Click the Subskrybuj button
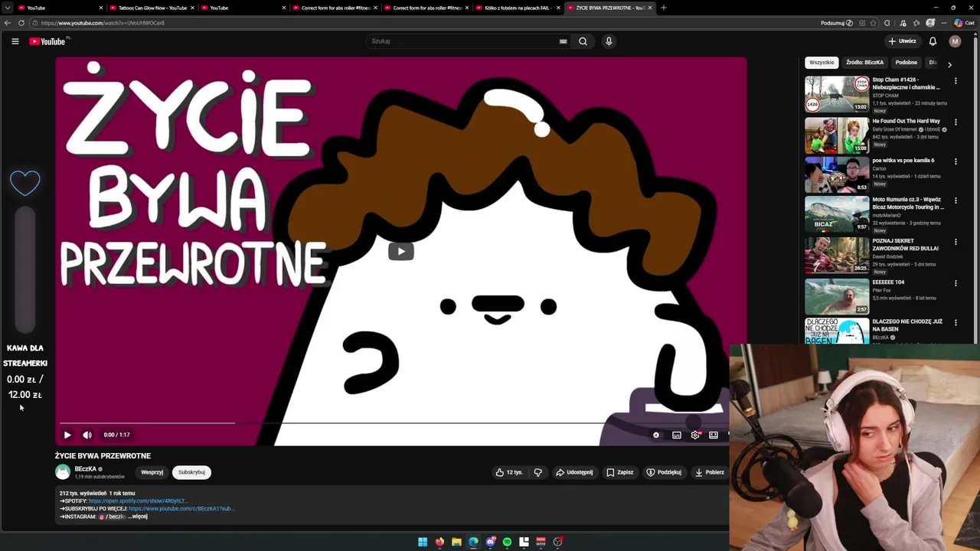 click(191, 472)
